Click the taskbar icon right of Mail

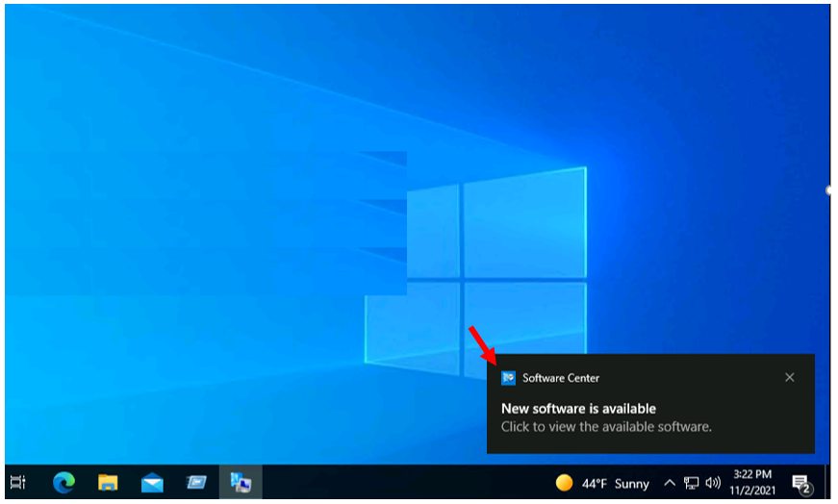coord(196,482)
